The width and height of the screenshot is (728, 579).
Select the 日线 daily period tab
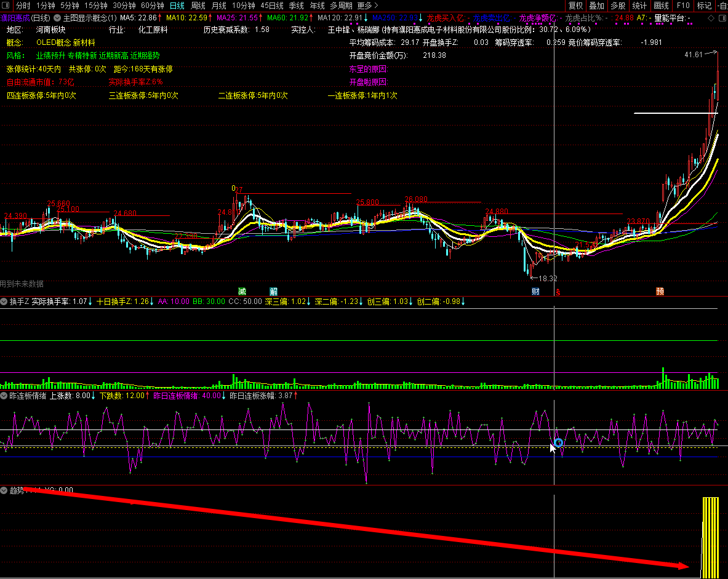pos(177,6)
